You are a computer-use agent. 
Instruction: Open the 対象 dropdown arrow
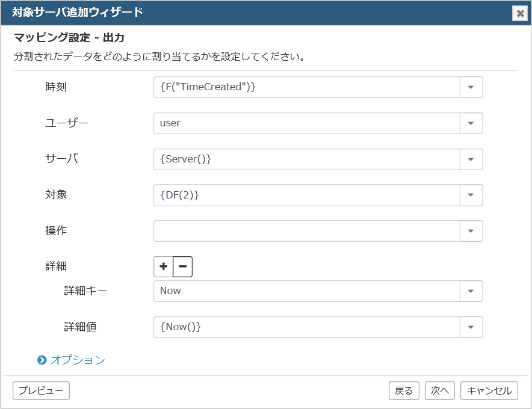pyautogui.click(x=471, y=195)
